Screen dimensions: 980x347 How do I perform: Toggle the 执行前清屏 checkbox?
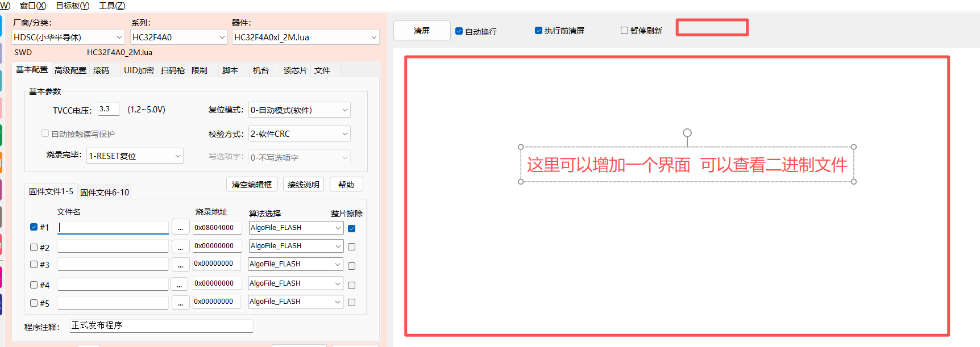[538, 31]
